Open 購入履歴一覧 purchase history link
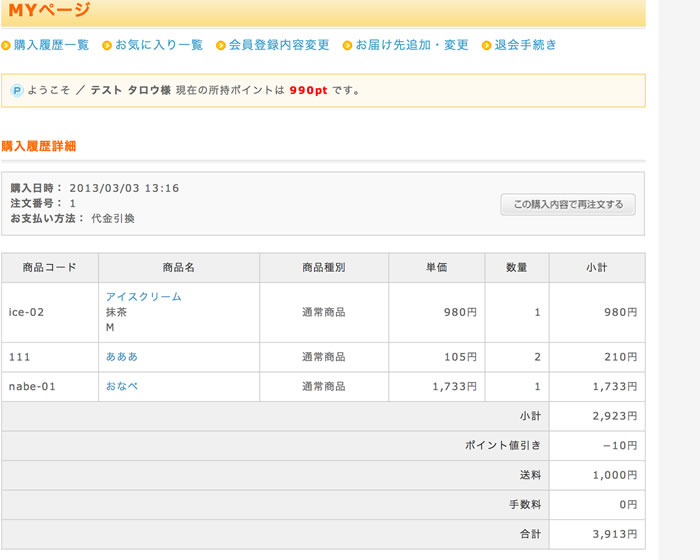Screen dimensions: 700x560 click(51, 45)
